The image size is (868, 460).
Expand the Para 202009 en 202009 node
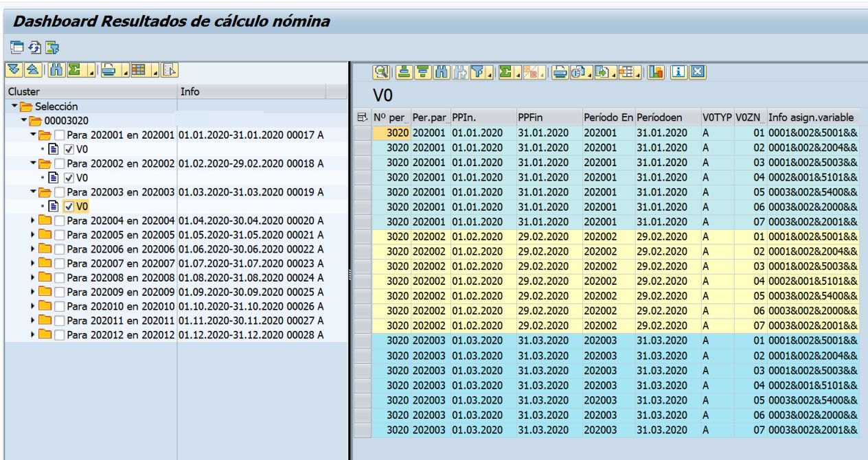point(33,292)
